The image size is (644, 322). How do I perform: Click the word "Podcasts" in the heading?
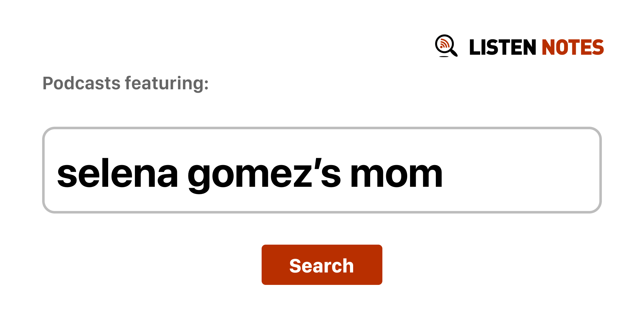point(81,83)
